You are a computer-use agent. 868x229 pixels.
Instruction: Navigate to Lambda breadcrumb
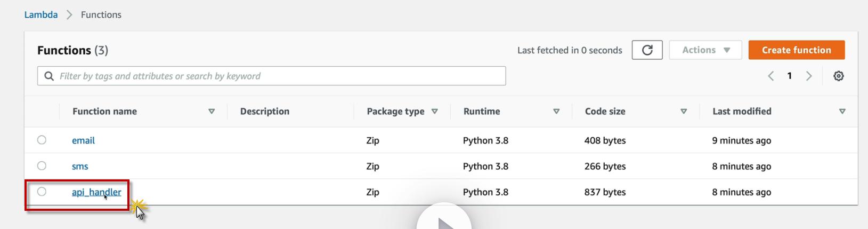[41, 15]
